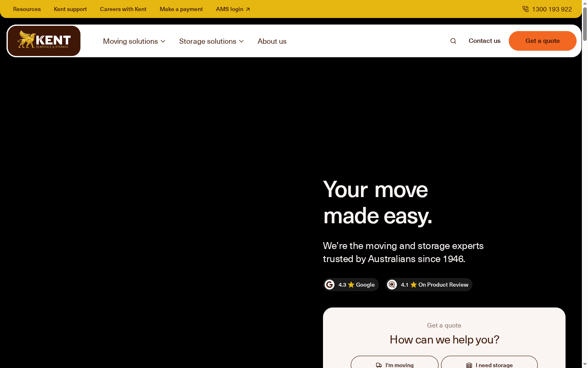Viewport: 588px width, 368px height.
Task: Click the storage icon on the I need storage button
Action: click(x=469, y=365)
